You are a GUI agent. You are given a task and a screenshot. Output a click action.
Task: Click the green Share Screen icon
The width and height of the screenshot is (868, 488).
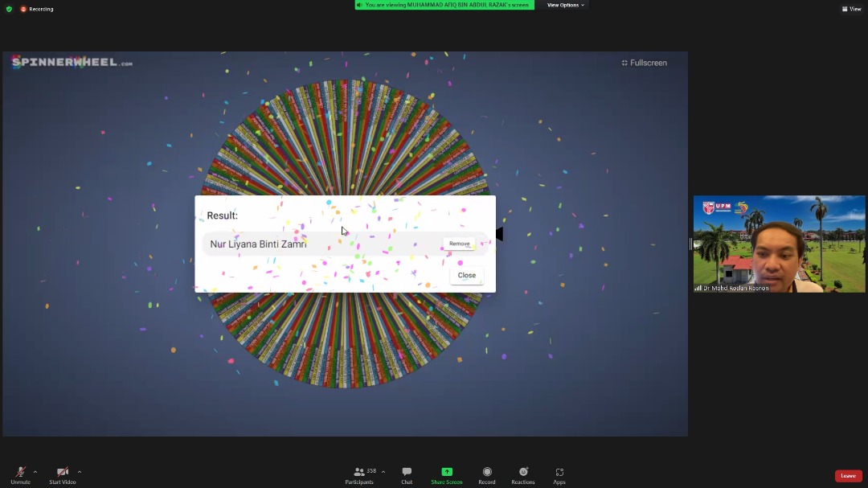click(x=447, y=472)
